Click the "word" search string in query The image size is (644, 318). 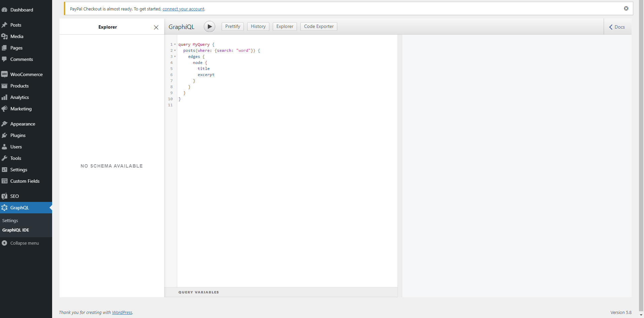[243, 50]
